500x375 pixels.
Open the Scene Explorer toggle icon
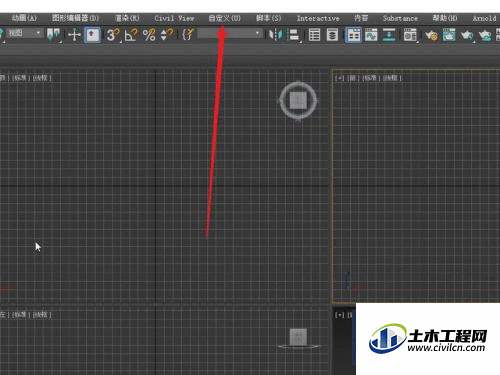coord(314,35)
